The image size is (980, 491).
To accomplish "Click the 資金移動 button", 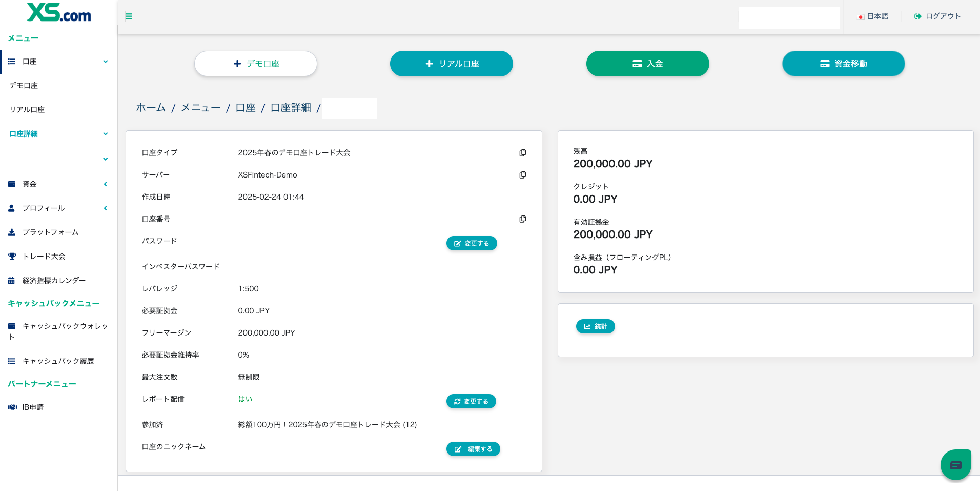I will coord(843,64).
